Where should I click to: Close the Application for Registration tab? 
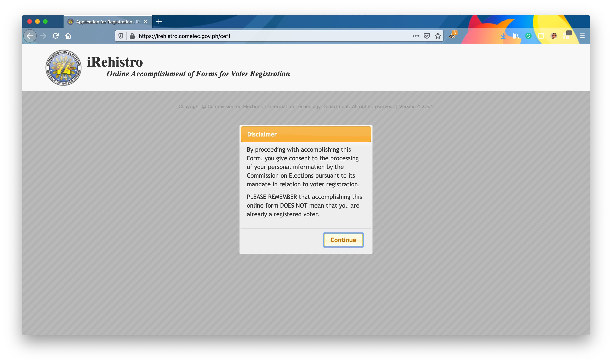(x=146, y=22)
